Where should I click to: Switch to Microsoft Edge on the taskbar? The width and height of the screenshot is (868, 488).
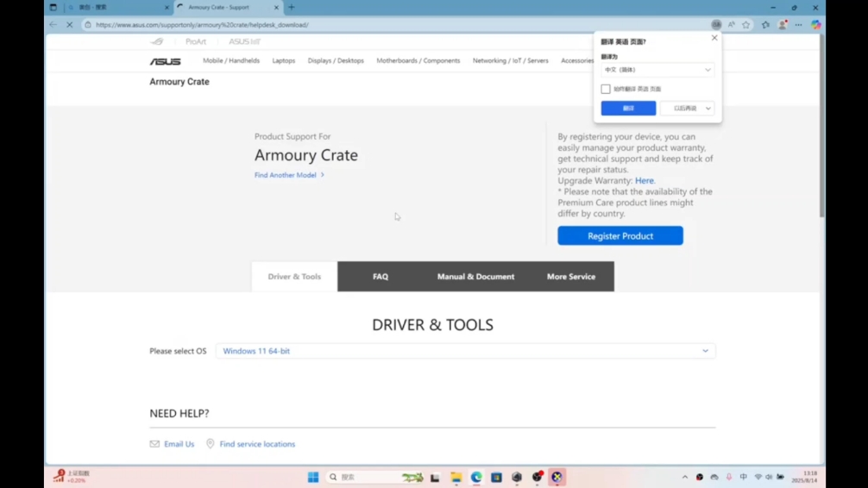[x=476, y=477]
